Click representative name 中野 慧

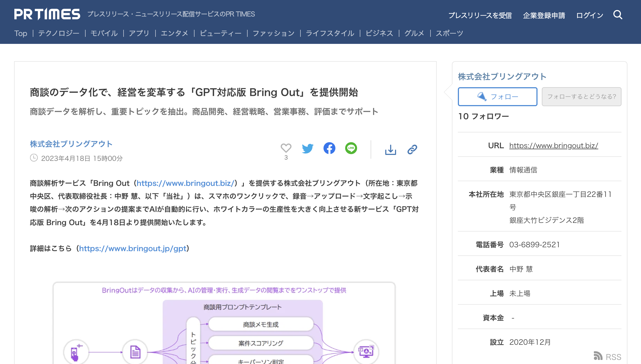[x=521, y=269]
